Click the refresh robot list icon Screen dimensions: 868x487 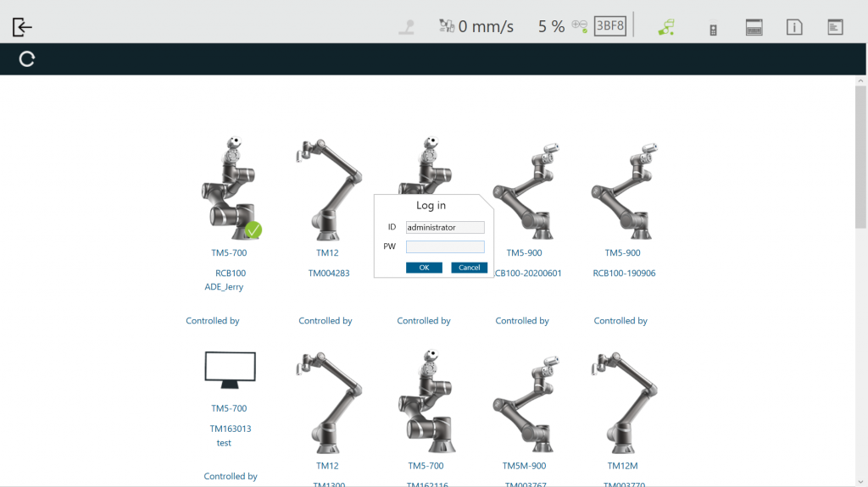(27, 59)
